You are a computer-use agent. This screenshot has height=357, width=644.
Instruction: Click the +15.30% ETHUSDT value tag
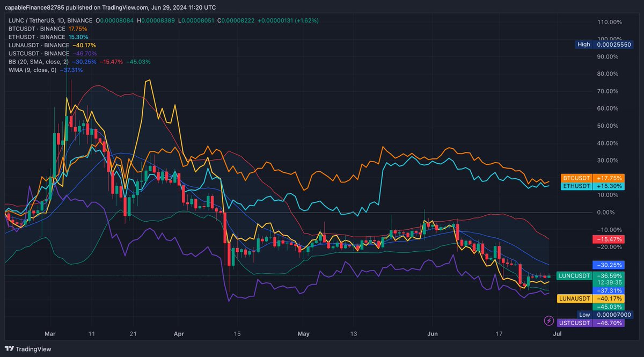click(x=608, y=186)
